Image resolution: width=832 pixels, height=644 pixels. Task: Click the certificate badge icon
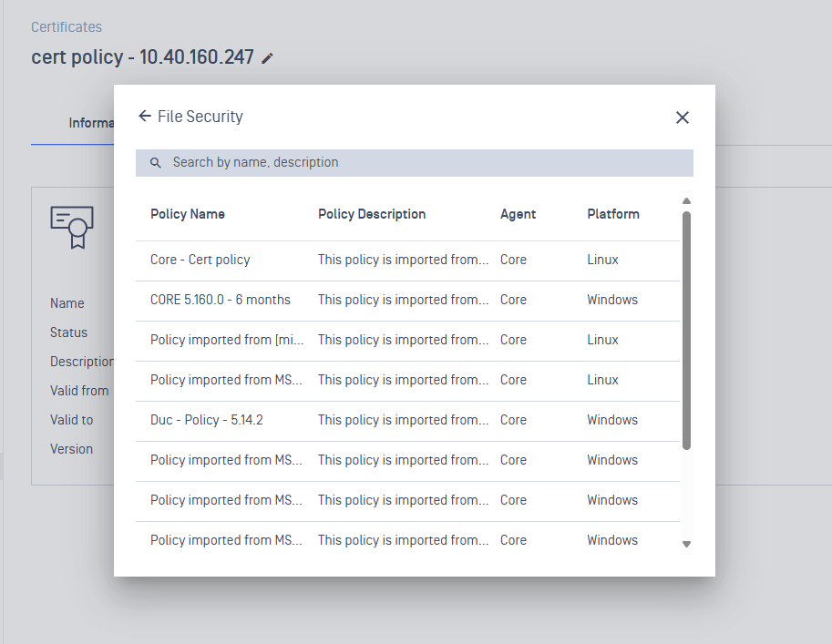(x=72, y=227)
